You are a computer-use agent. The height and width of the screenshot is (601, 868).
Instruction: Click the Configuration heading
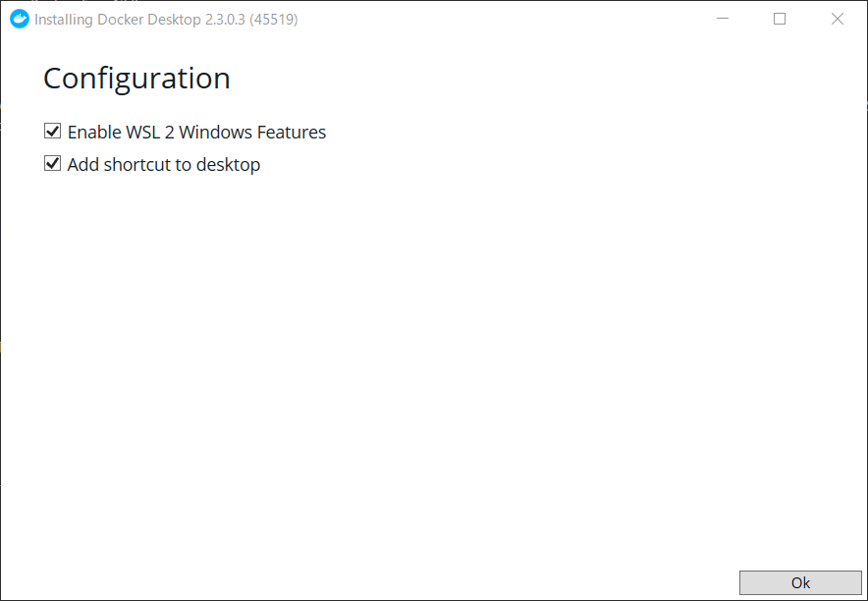(136, 78)
